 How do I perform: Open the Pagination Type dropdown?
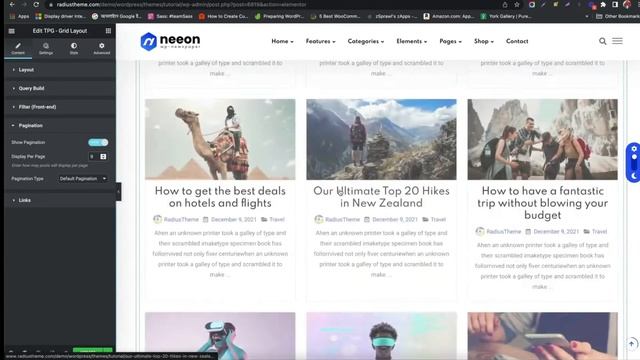(x=83, y=179)
